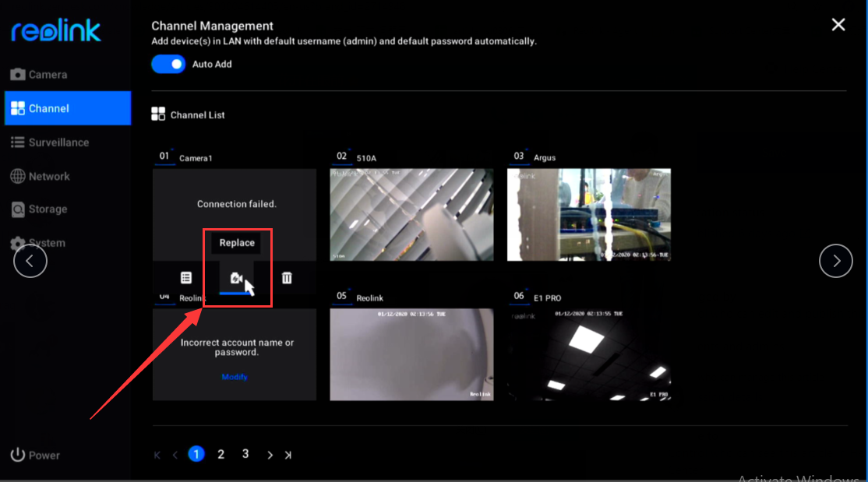Click the 510A channel name label
The height and width of the screenshot is (482, 868).
[x=366, y=158]
